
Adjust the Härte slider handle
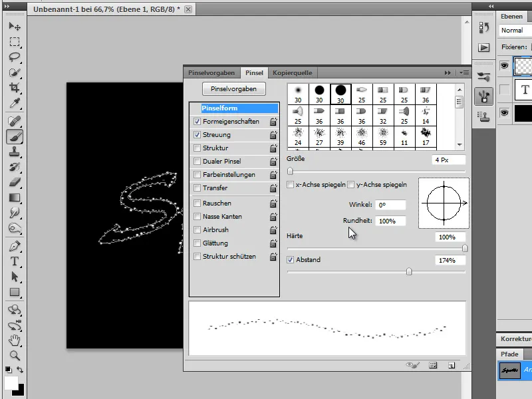point(465,248)
